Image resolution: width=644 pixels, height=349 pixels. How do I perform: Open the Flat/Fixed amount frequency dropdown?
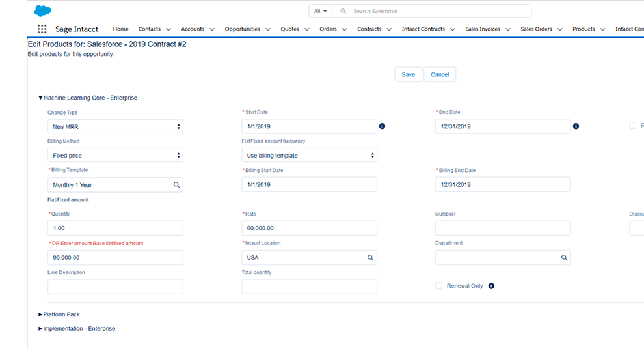point(309,156)
